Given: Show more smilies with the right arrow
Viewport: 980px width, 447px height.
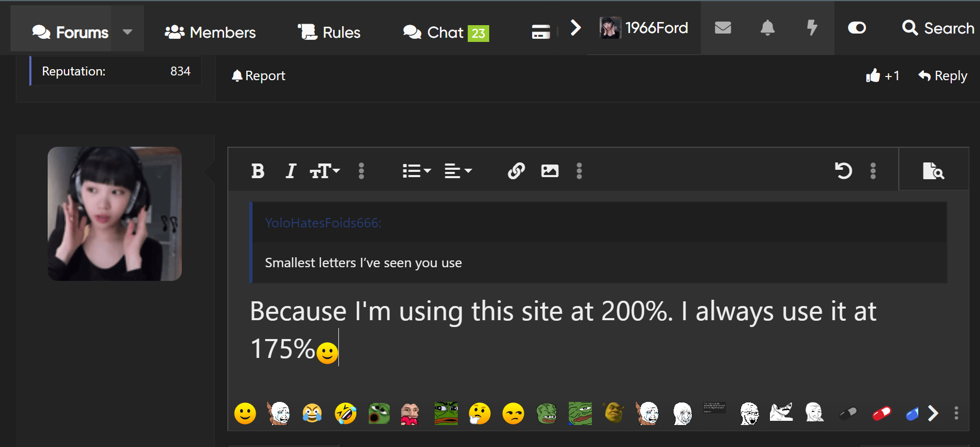Looking at the screenshot, I should [933, 413].
